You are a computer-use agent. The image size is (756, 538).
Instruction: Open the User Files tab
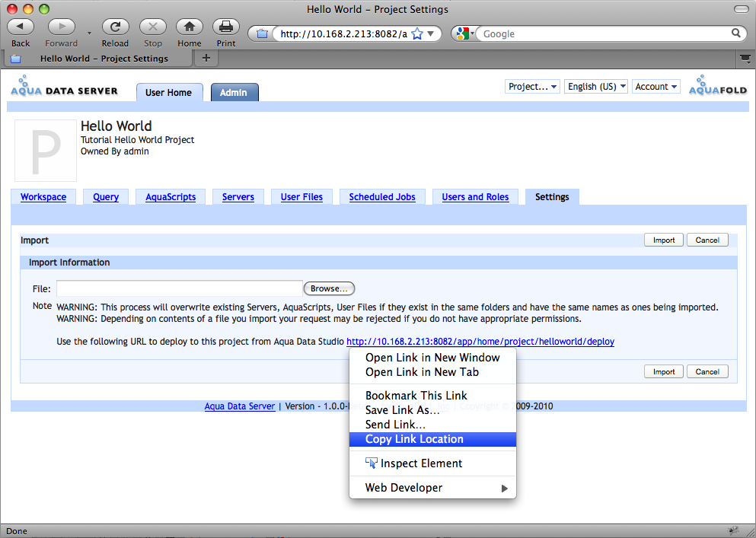pyautogui.click(x=301, y=196)
